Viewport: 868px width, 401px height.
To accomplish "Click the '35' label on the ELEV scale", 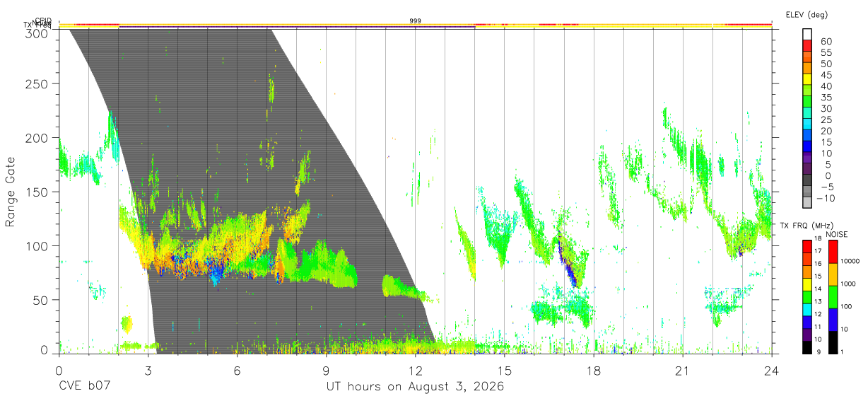I will click(x=825, y=98).
